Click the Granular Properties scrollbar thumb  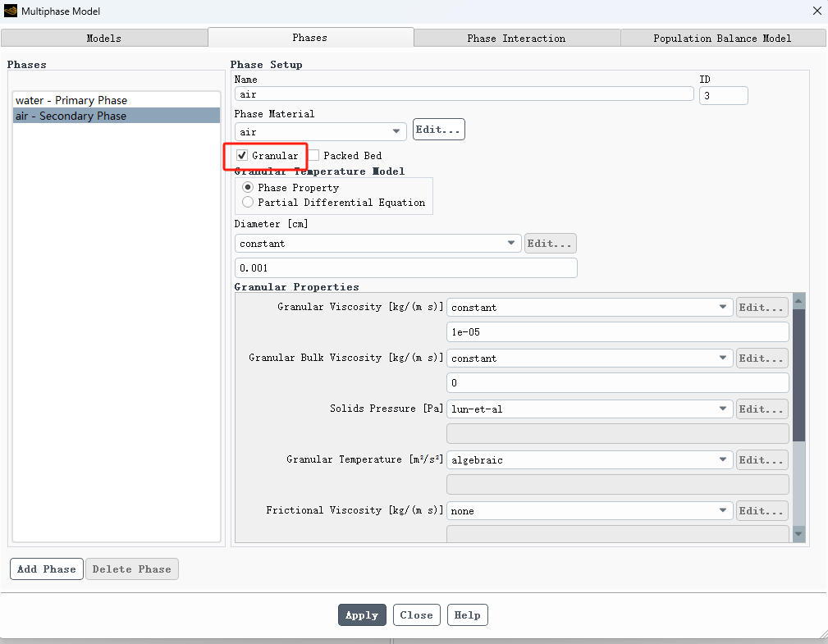point(798,375)
